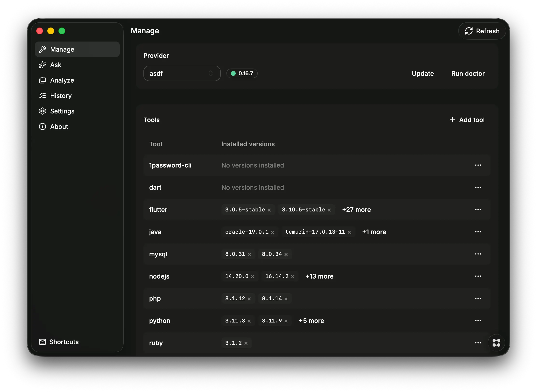This screenshot has height=392, width=537.
Task: Select the php tool name
Action: coord(155,299)
